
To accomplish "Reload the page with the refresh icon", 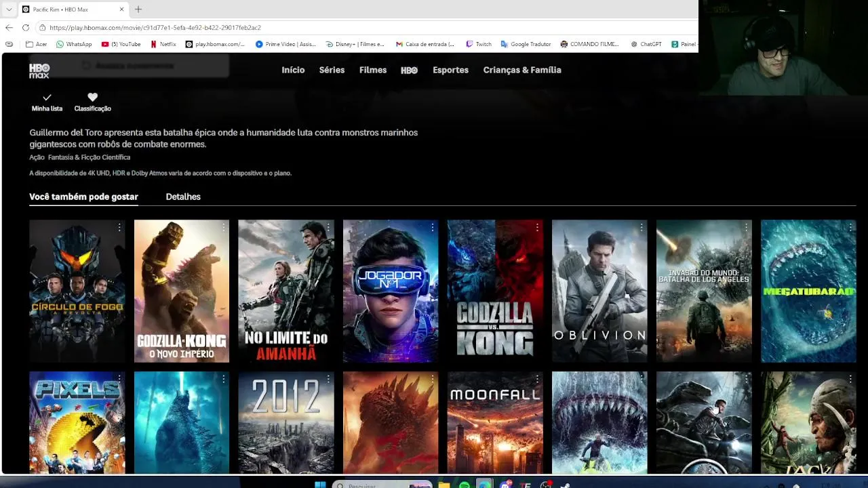I will (x=26, y=28).
